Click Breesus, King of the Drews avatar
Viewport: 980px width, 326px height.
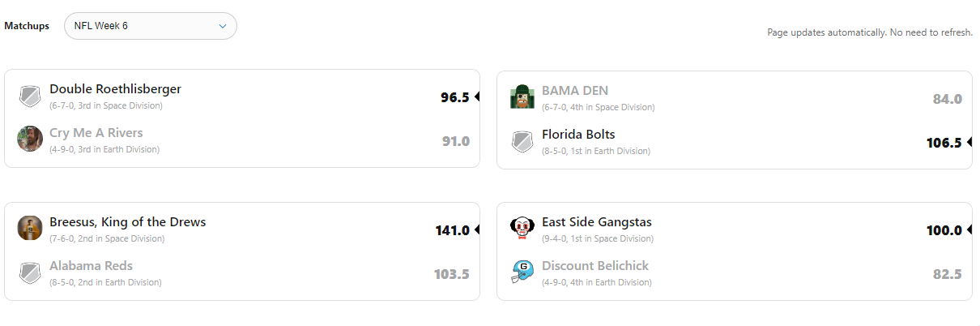coord(30,229)
